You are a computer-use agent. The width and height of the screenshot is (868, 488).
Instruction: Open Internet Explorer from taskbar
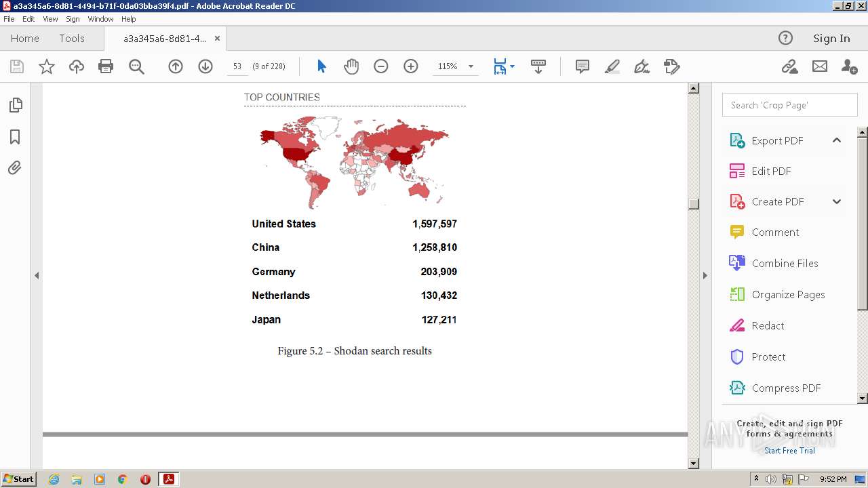pyautogui.click(x=54, y=479)
